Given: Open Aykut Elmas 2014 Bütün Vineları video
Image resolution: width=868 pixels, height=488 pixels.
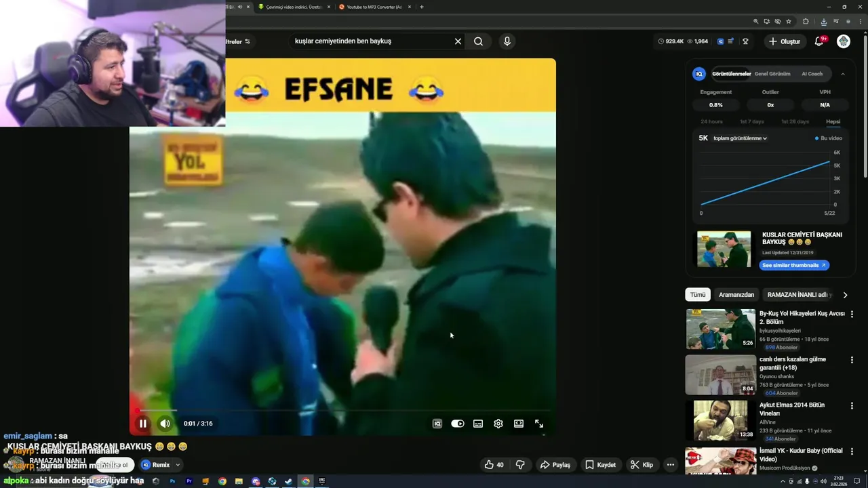Looking at the screenshot, I should [x=720, y=420].
